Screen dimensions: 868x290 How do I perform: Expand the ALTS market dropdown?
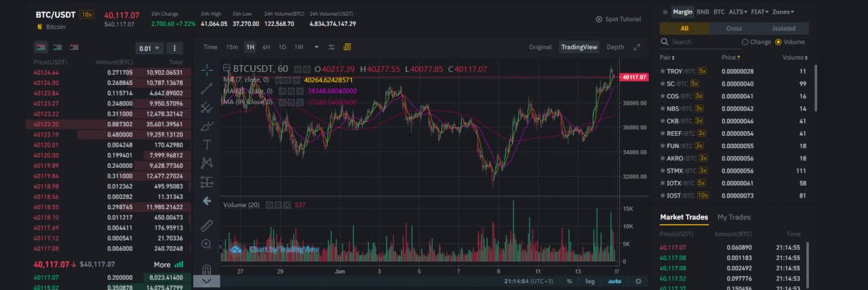[x=737, y=12]
